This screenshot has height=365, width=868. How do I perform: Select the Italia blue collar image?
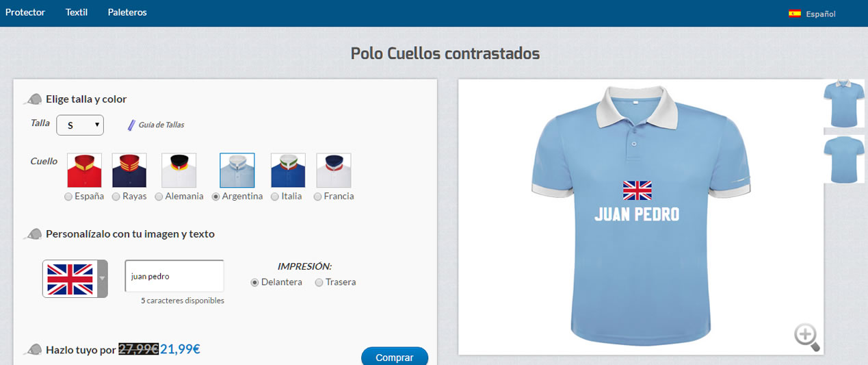point(288,171)
